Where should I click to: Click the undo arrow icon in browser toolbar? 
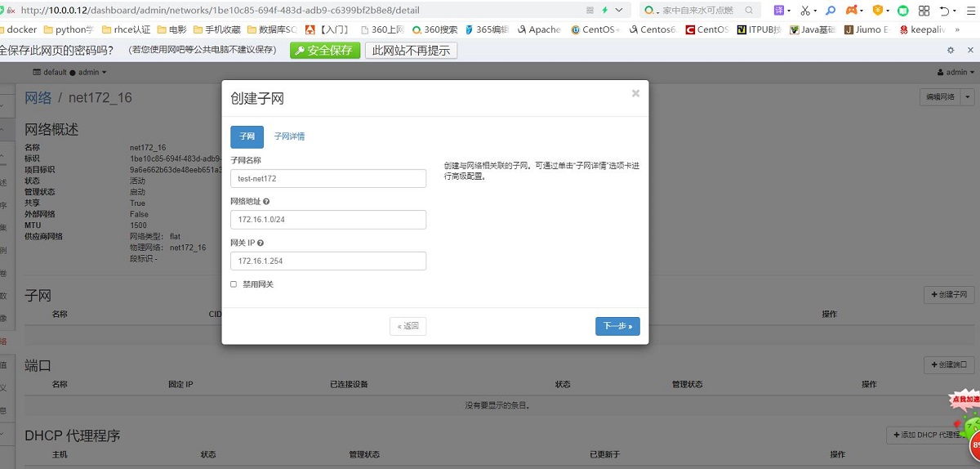tap(944, 11)
